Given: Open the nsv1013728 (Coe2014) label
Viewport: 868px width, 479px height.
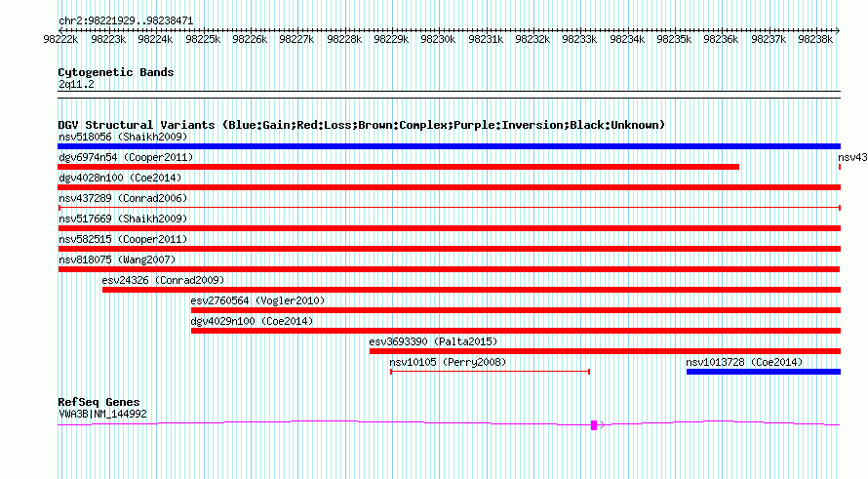Looking at the screenshot, I should click(744, 362).
